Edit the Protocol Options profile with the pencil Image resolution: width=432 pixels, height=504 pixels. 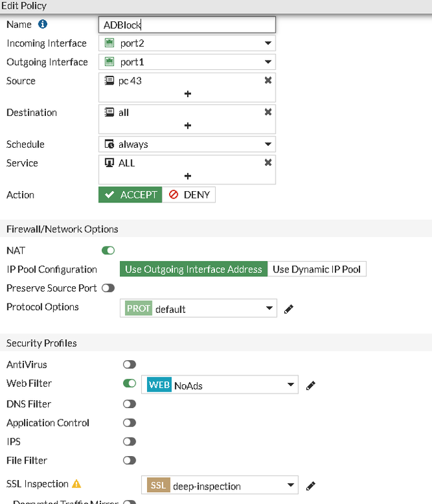pos(289,309)
